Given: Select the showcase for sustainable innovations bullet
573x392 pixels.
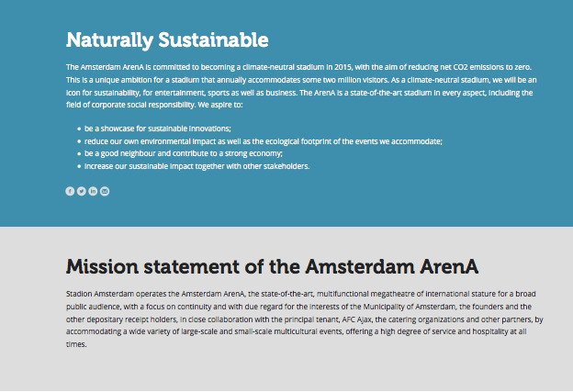Looking at the screenshot, I should 158,129.
